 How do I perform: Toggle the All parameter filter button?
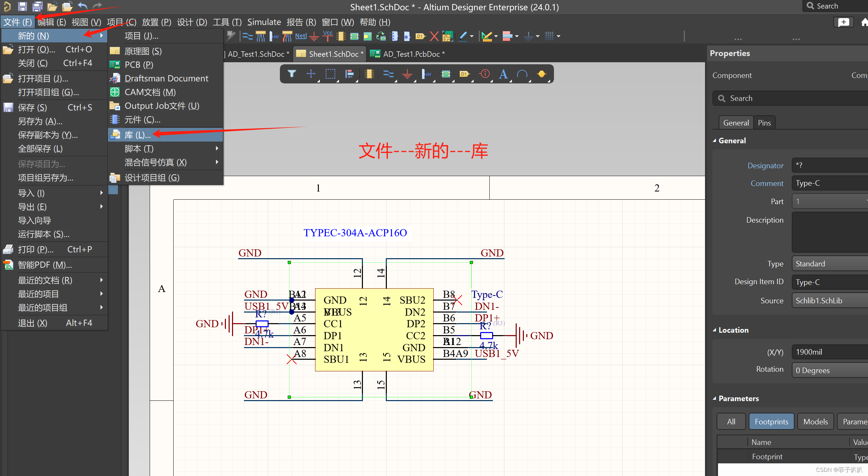731,421
